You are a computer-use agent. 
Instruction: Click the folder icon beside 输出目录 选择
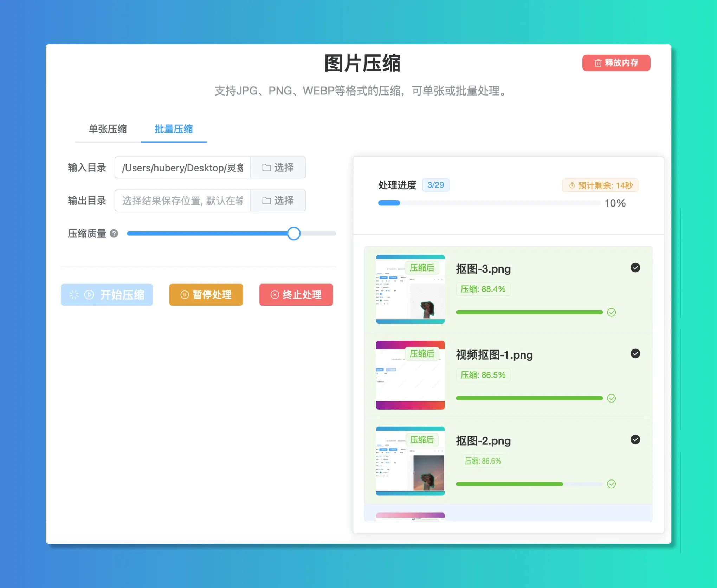[266, 200]
